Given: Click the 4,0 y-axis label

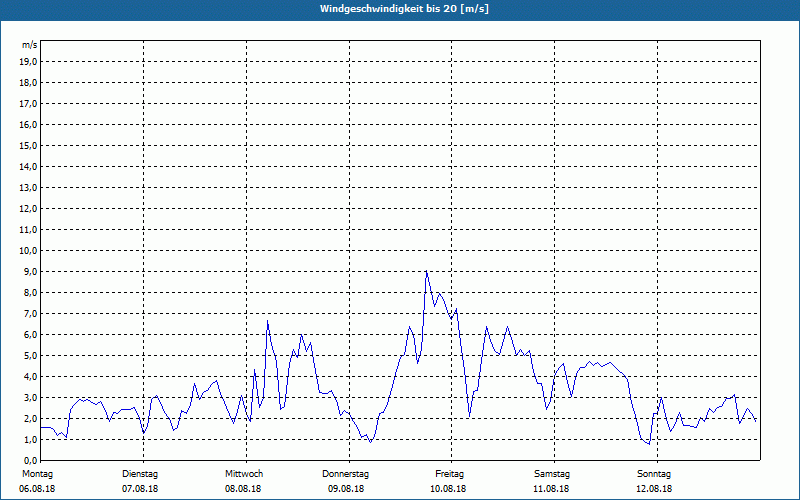Looking at the screenshot, I should click(x=30, y=377).
